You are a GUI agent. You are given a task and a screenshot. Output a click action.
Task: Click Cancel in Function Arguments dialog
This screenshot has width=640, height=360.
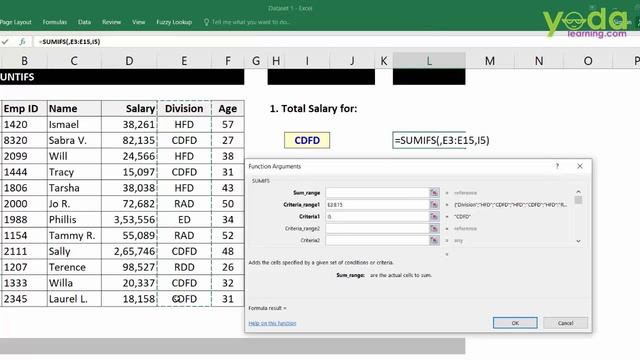[566, 323]
